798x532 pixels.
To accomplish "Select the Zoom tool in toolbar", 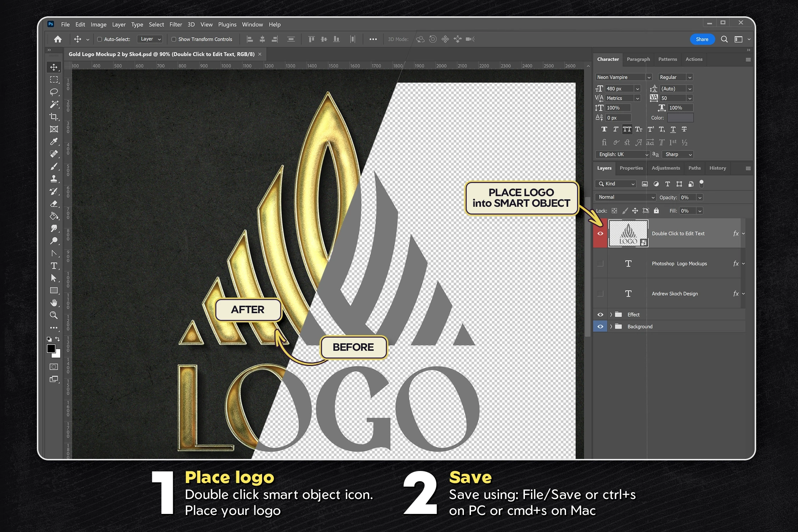I will click(x=54, y=315).
